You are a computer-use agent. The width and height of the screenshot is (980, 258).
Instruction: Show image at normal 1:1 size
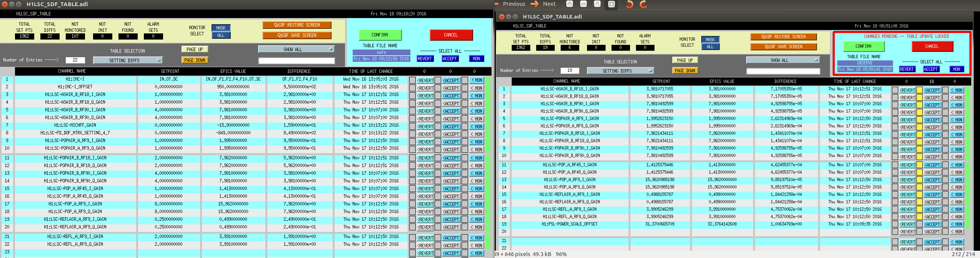tap(597, 4)
